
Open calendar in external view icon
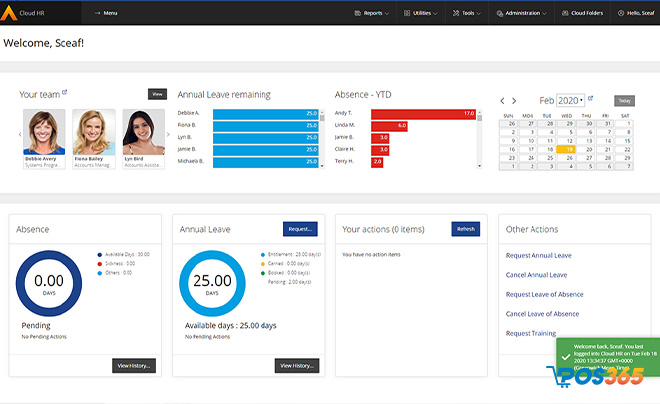591,98
